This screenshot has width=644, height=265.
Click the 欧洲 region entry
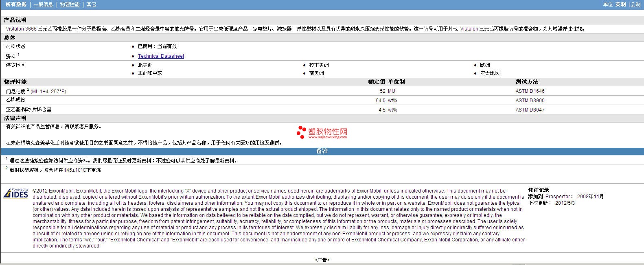coord(485,65)
